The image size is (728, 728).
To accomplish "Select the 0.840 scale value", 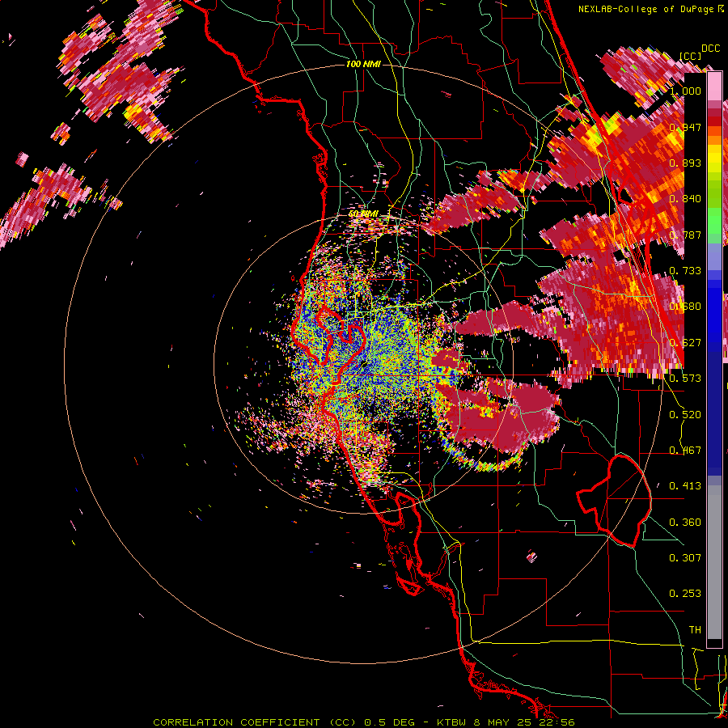I will tap(685, 199).
